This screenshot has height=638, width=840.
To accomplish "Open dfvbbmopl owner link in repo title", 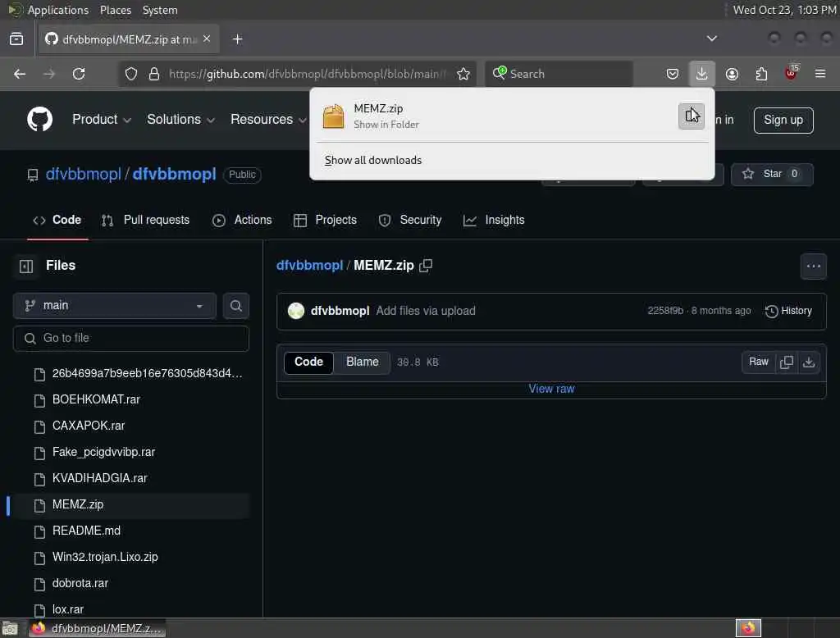I will point(83,174).
